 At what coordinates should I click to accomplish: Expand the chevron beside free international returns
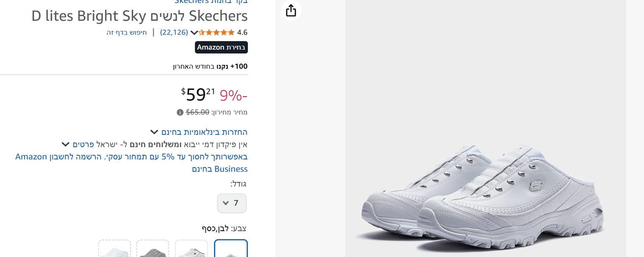coord(154,131)
